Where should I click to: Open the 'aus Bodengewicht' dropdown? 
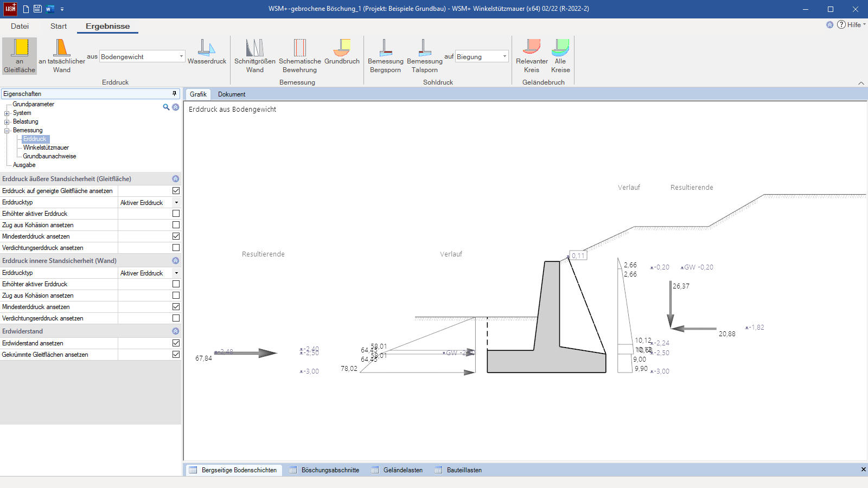click(x=143, y=56)
